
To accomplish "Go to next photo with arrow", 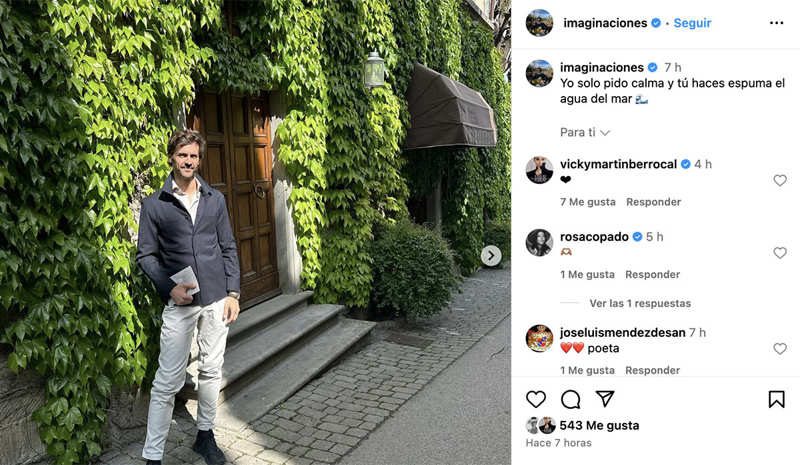I will point(491,256).
